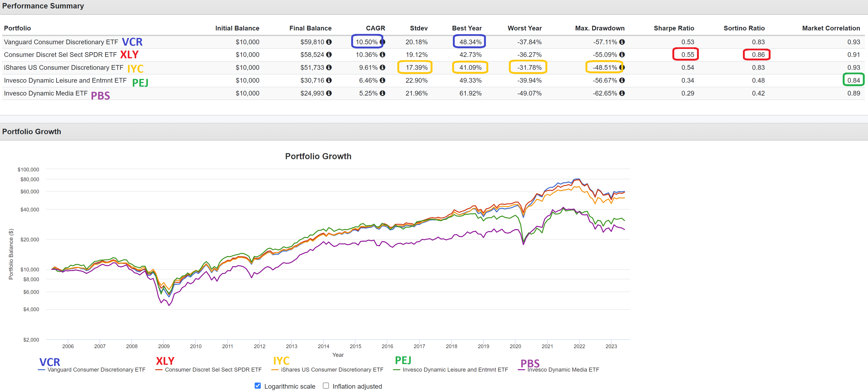
Task: Click info icon beside $58,524 final balance
Action: 329,55
